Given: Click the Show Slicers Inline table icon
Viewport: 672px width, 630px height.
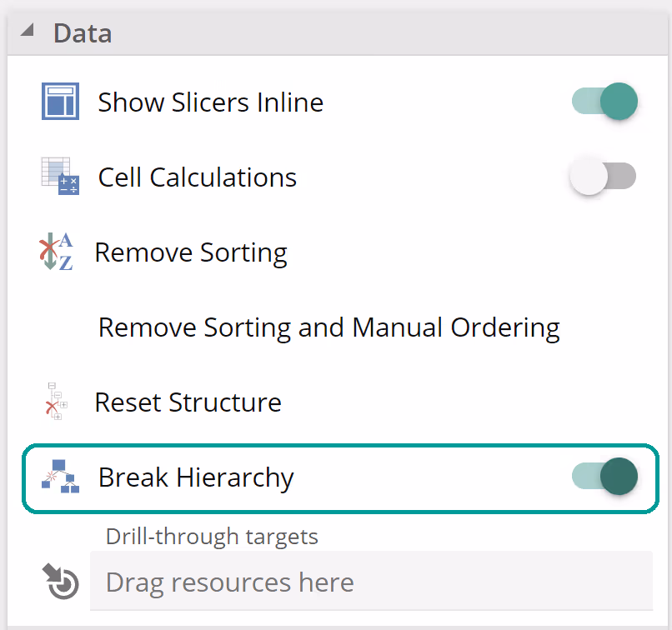Looking at the screenshot, I should (x=60, y=102).
